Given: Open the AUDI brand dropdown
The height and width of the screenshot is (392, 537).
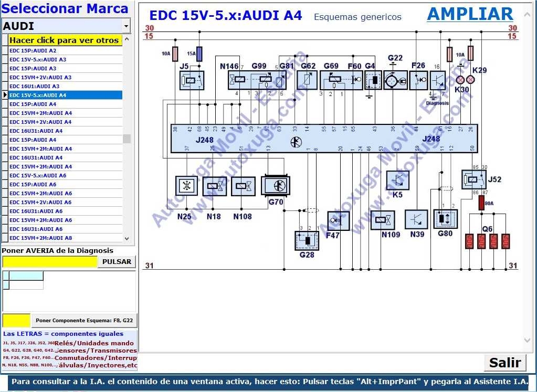Looking at the screenshot, I should [x=126, y=26].
